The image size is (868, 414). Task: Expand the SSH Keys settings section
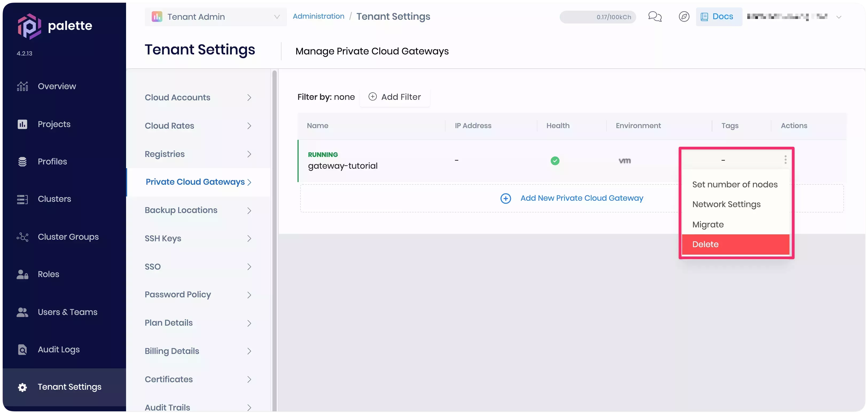click(198, 238)
